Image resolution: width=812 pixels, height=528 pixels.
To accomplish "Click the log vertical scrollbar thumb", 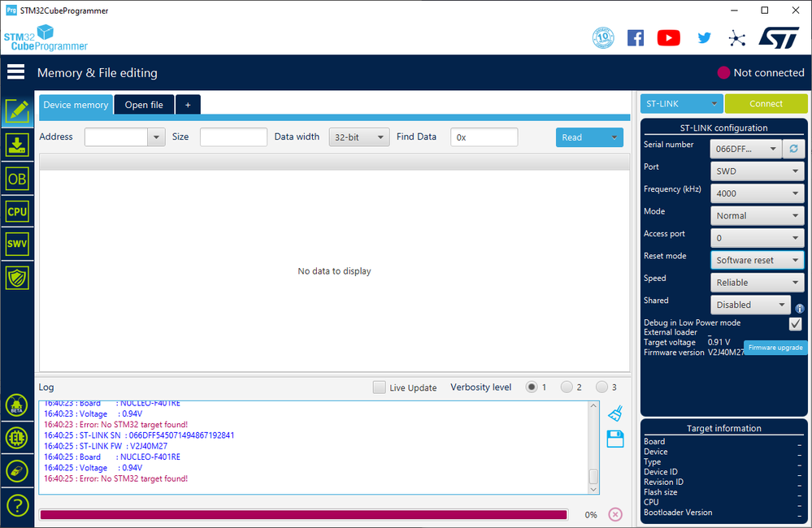I will tap(593, 476).
